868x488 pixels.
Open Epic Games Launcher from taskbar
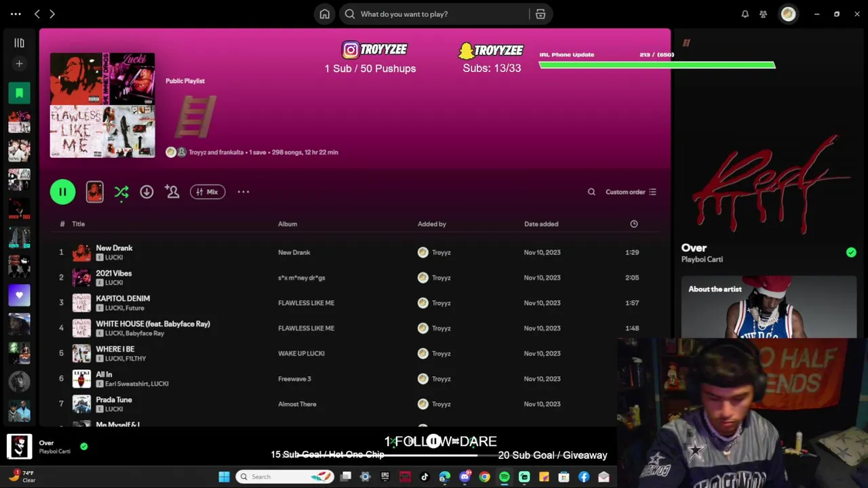pos(385,476)
